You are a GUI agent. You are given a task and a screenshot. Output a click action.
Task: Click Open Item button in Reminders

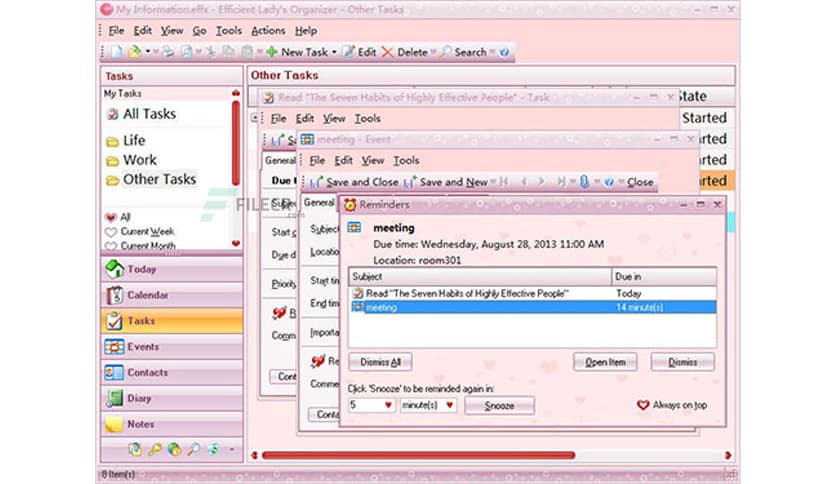coord(605,362)
